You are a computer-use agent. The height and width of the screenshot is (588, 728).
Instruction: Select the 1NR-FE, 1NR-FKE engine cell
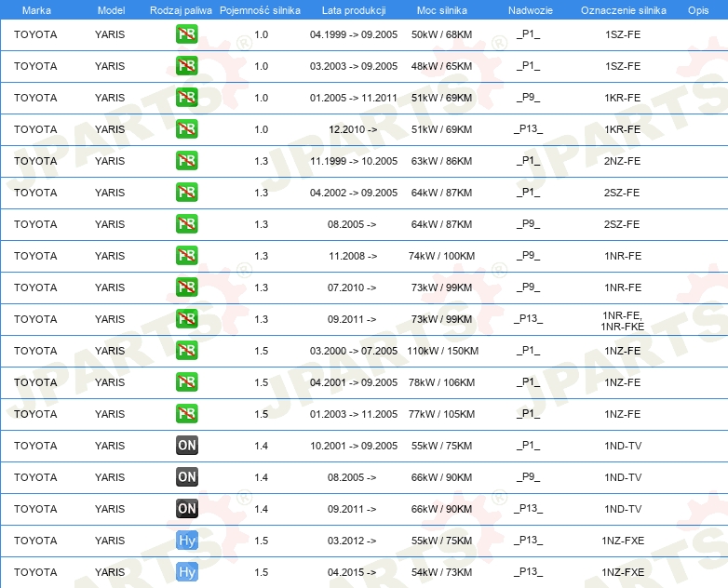coord(623,321)
